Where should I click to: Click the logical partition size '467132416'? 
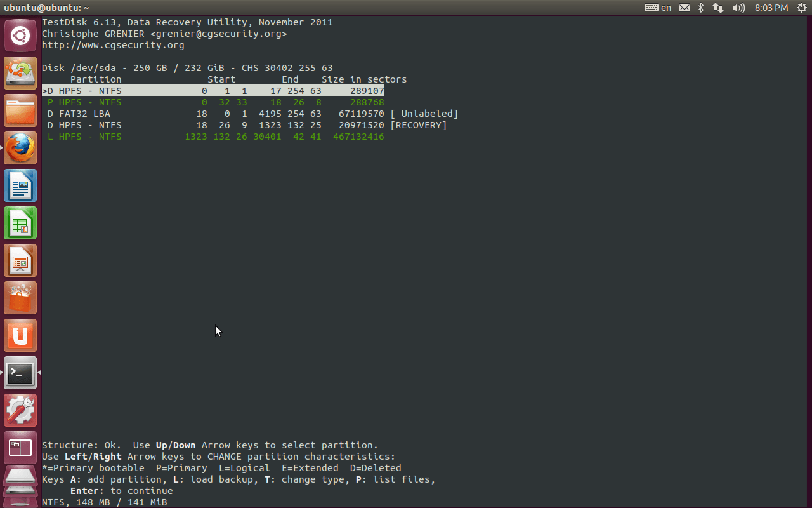click(x=358, y=137)
